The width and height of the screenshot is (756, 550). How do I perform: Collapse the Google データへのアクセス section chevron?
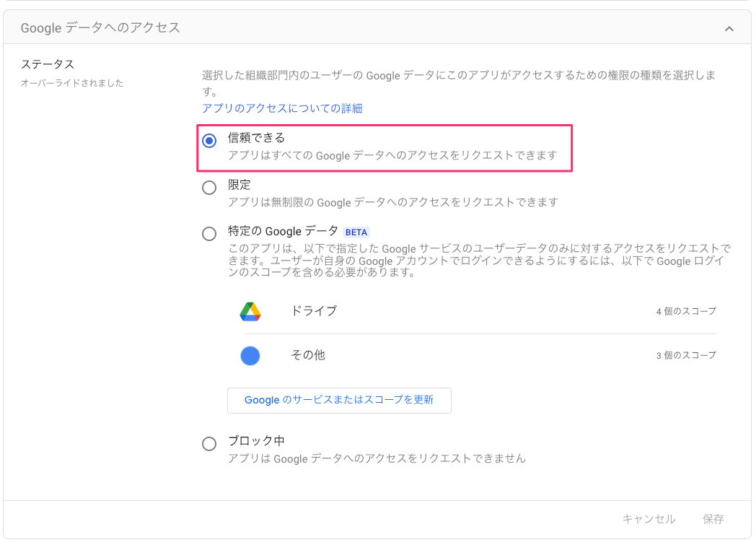coord(729,29)
